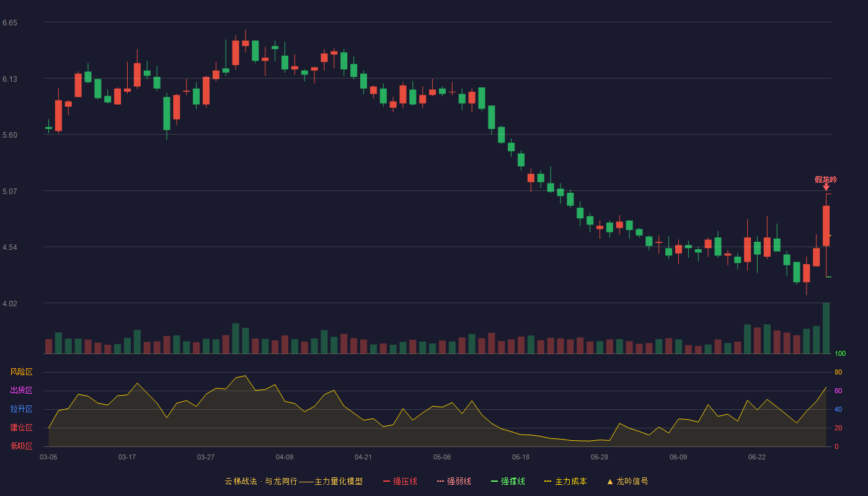Click the orange 80 indicator axis value
This screenshot has width=868, height=496.
coord(838,372)
